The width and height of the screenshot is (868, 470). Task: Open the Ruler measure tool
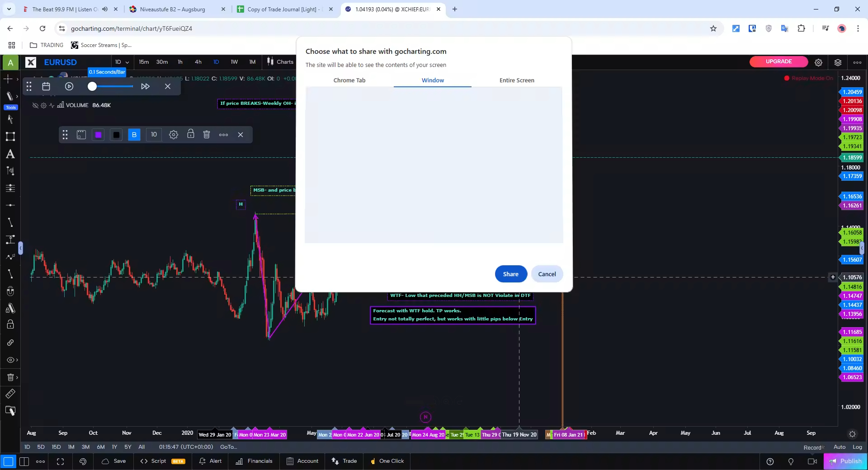click(10, 395)
